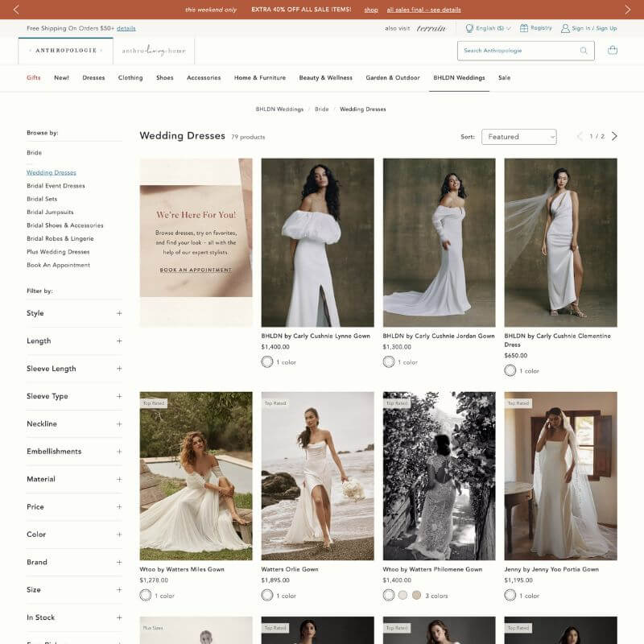This screenshot has height=644, width=644.
Task: Open Bridal Shoes & Accessories category
Action: tap(65, 225)
